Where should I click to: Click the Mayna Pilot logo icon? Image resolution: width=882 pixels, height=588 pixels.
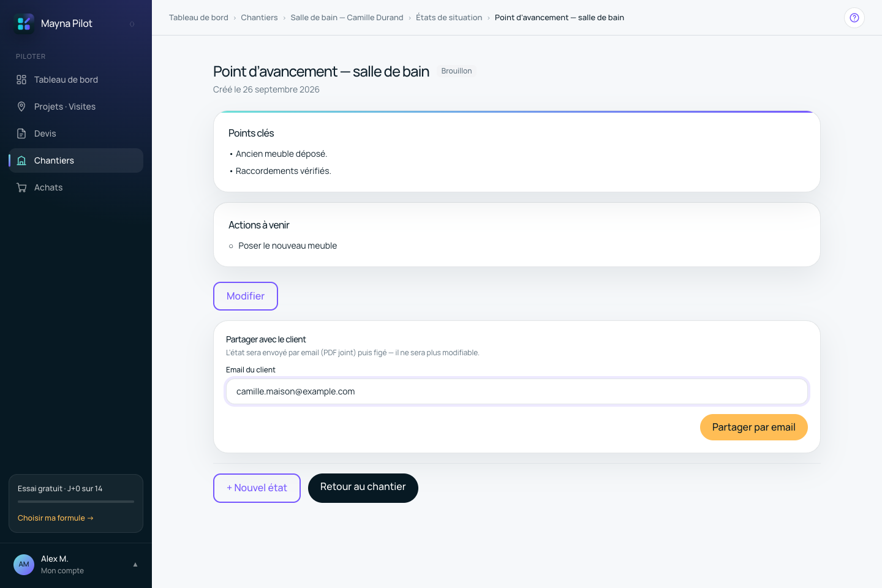coord(24,23)
